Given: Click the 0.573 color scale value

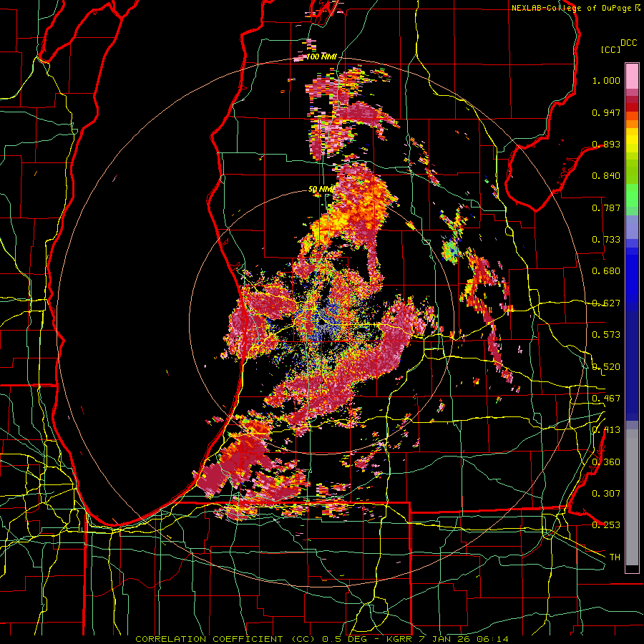Looking at the screenshot, I should [606, 335].
